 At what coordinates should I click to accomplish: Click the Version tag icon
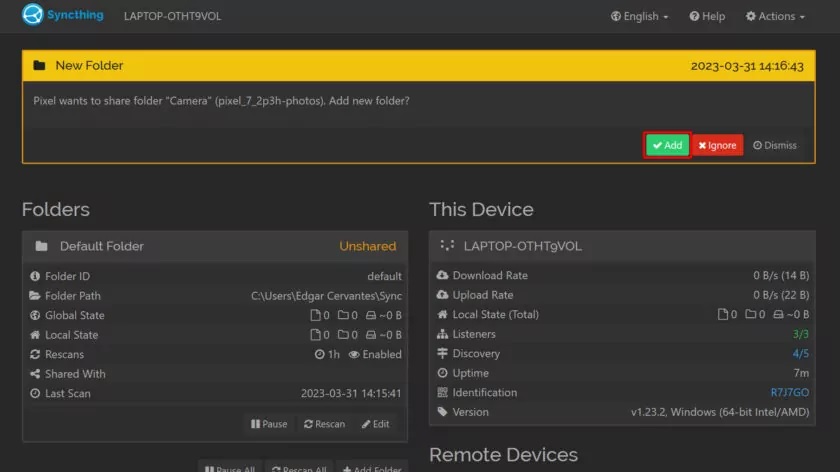(442, 412)
